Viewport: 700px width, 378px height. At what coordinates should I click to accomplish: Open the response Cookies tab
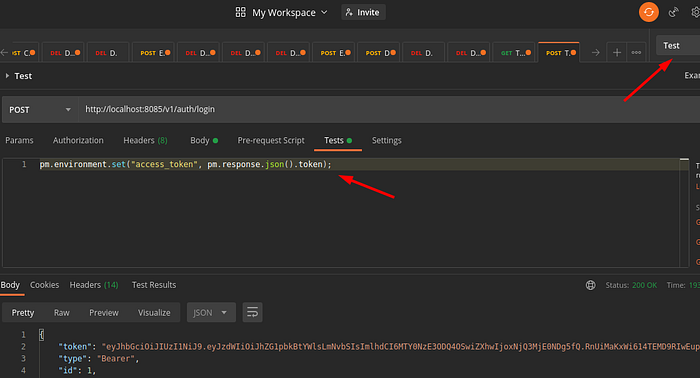[x=44, y=285]
